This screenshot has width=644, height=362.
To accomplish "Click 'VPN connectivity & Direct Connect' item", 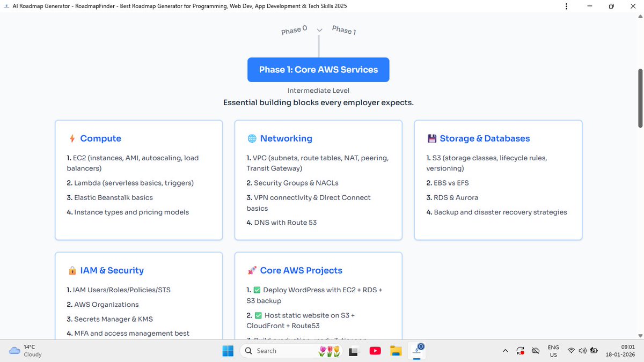I will [309, 203].
